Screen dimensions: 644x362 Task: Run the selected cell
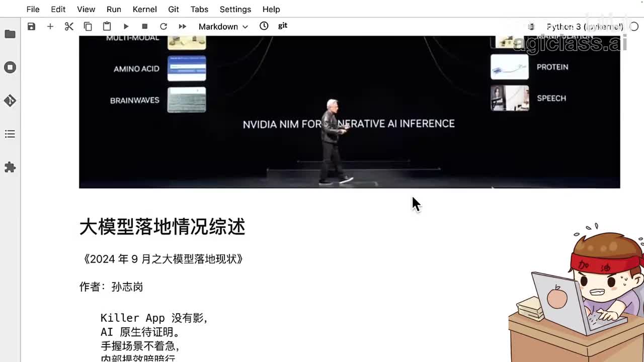click(126, 26)
